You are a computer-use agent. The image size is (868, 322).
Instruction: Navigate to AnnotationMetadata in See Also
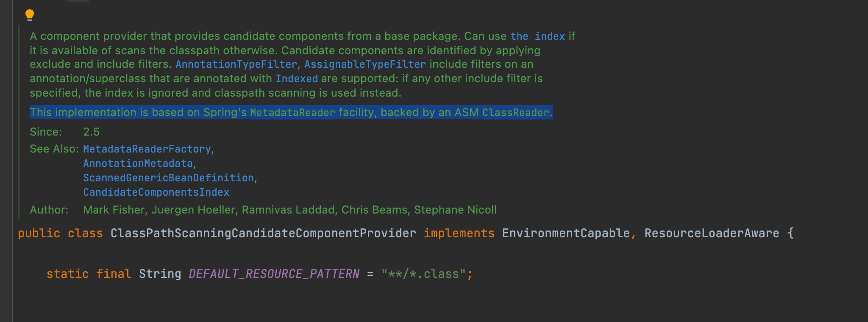click(138, 164)
